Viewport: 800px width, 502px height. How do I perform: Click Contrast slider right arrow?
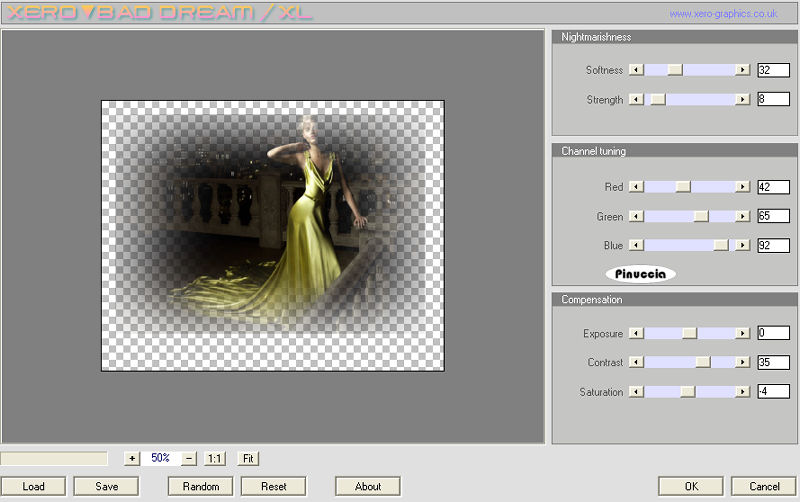pos(742,363)
